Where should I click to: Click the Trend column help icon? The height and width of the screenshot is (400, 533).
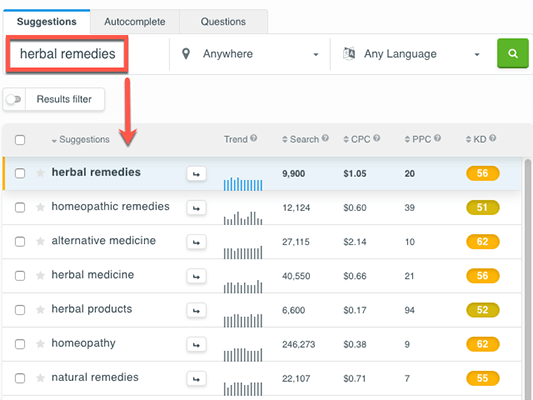tap(254, 138)
